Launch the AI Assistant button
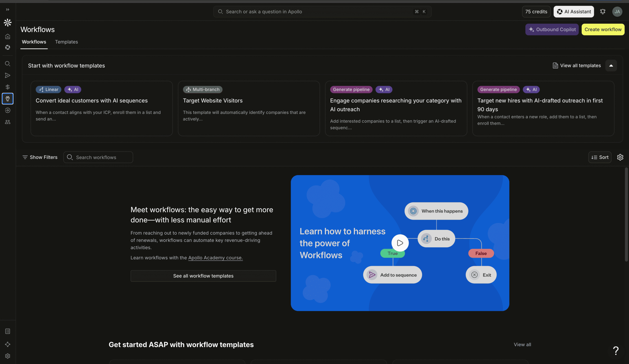 pos(573,12)
